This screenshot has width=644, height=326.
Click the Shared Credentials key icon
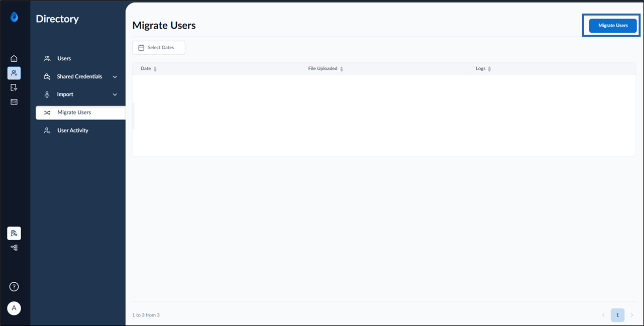[47, 77]
